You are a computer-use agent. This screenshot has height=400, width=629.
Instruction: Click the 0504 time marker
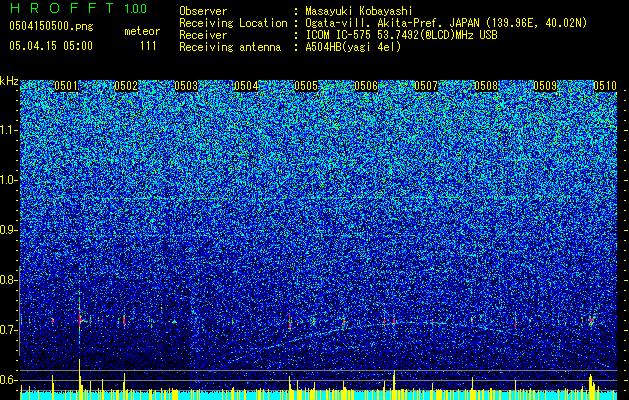[x=246, y=86]
